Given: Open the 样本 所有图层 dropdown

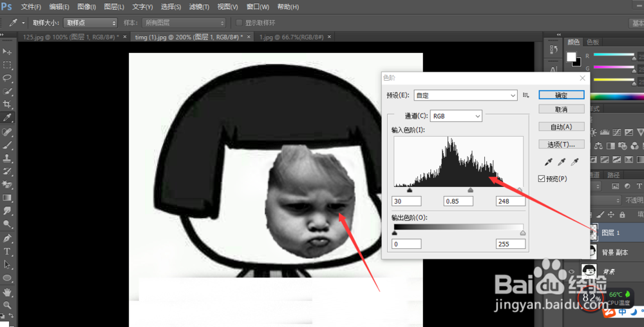Looking at the screenshot, I should (184, 23).
